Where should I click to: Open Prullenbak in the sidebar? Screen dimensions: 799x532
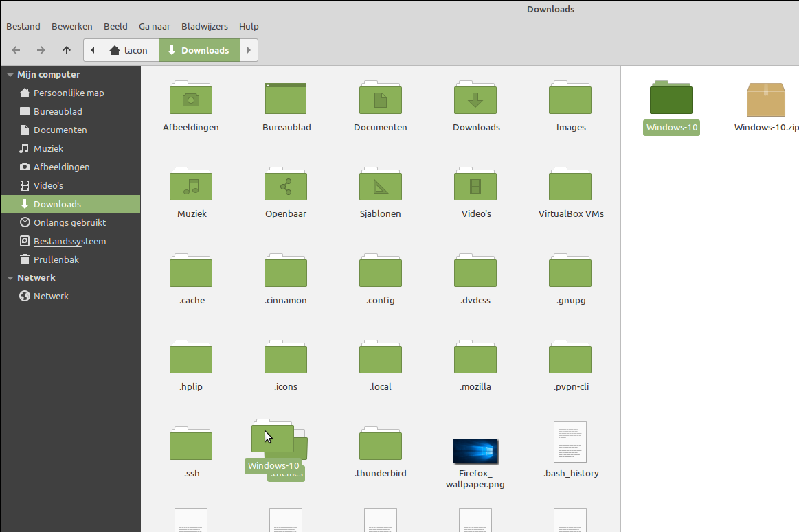click(x=56, y=259)
